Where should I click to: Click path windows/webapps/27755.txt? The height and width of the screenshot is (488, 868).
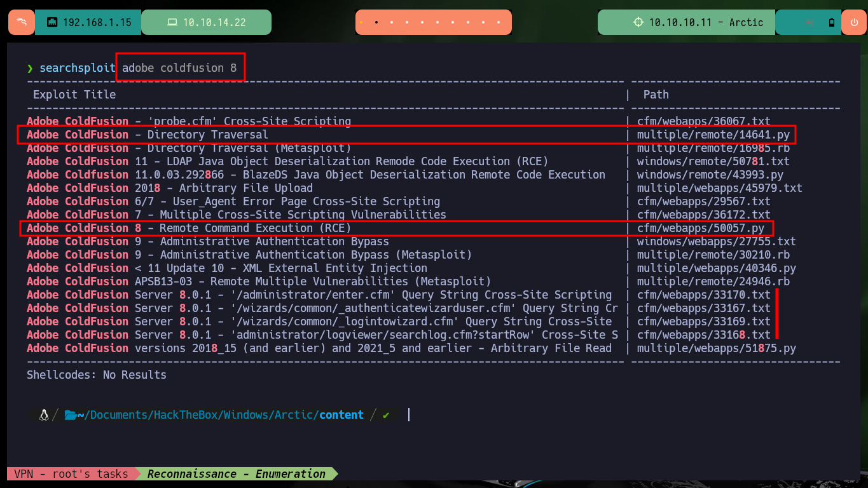(x=717, y=241)
